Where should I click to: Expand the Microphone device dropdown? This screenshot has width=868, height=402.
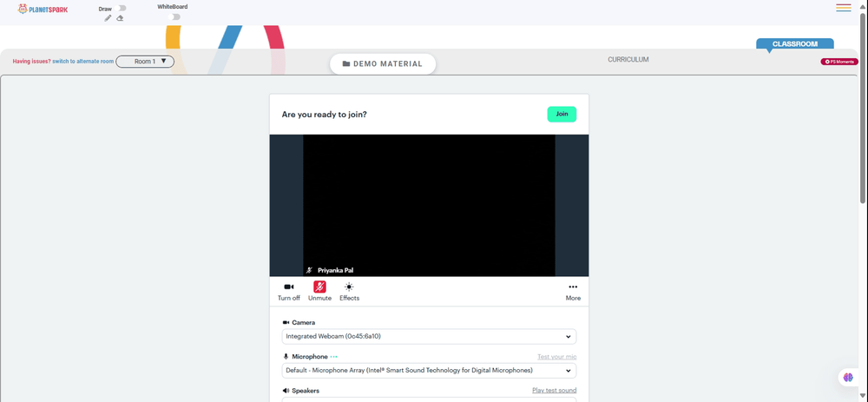429,371
